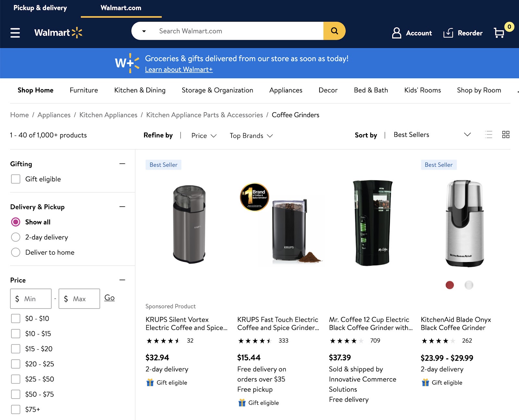Click the Reorder icon
Image resolution: width=519 pixels, height=420 pixels.
(x=448, y=33)
